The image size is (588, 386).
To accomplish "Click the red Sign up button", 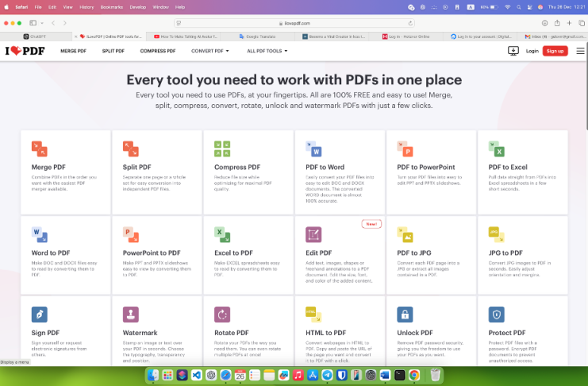I will coord(555,51).
